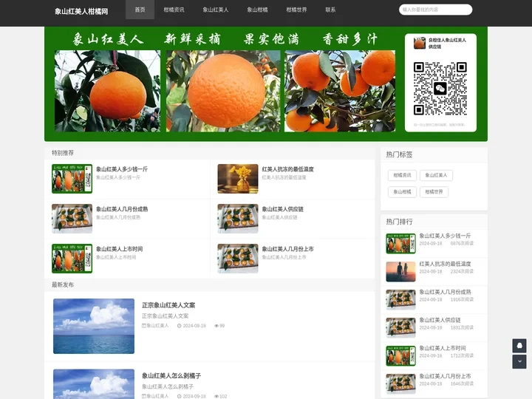Open recommended article 象山红美人几月份成熟
The width and height of the screenshot is (532, 399).
tap(122, 209)
